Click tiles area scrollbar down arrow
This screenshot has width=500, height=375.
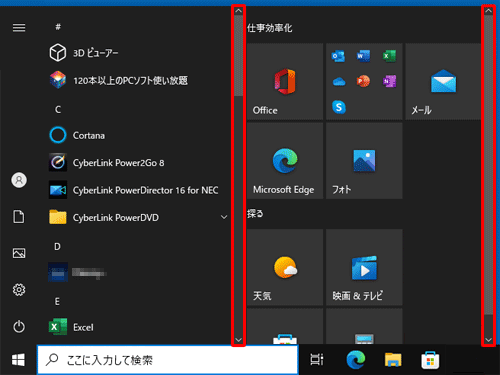tap(488, 340)
